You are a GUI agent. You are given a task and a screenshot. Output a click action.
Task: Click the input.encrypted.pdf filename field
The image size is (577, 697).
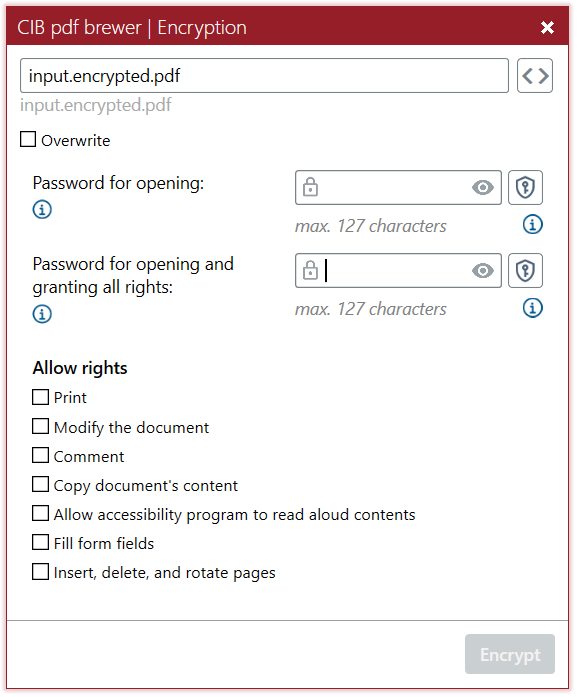pos(264,76)
